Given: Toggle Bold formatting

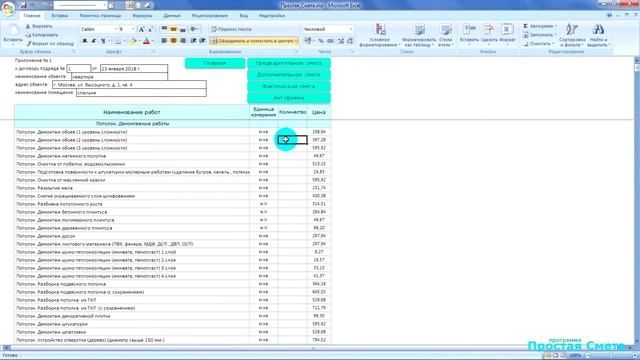Looking at the screenshot, I should tap(85, 41).
